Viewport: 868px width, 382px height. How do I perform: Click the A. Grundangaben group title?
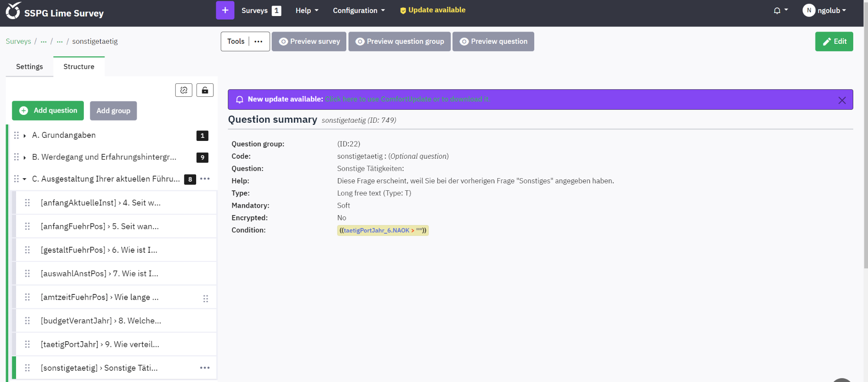pos(64,135)
